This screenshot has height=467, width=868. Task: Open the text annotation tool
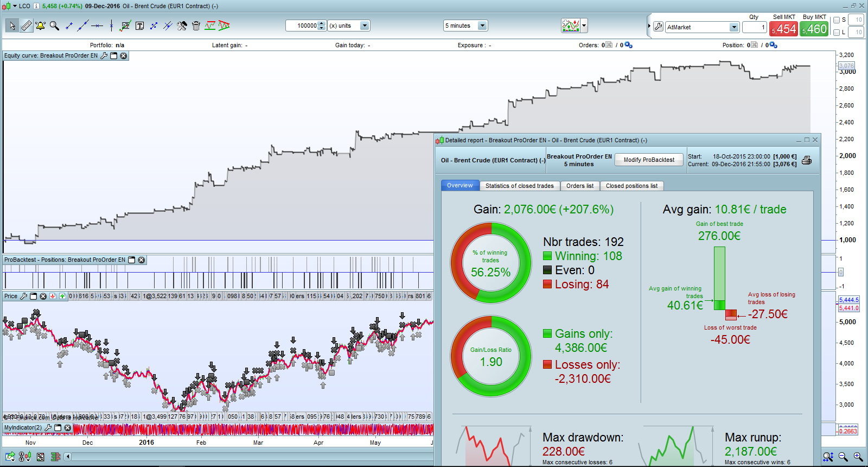[x=139, y=26]
